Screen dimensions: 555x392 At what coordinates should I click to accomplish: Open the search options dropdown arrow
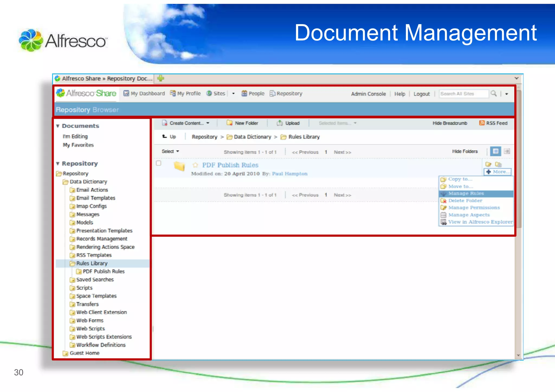tap(506, 94)
